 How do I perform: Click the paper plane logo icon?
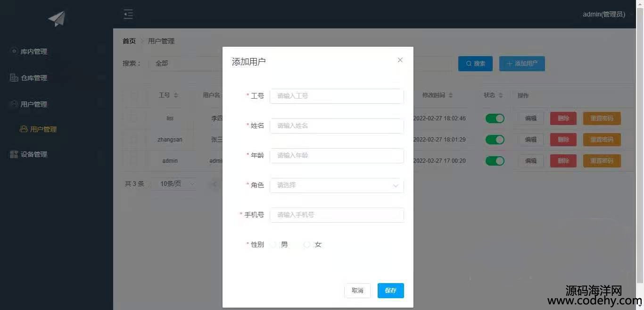click(x=57, y=18)
